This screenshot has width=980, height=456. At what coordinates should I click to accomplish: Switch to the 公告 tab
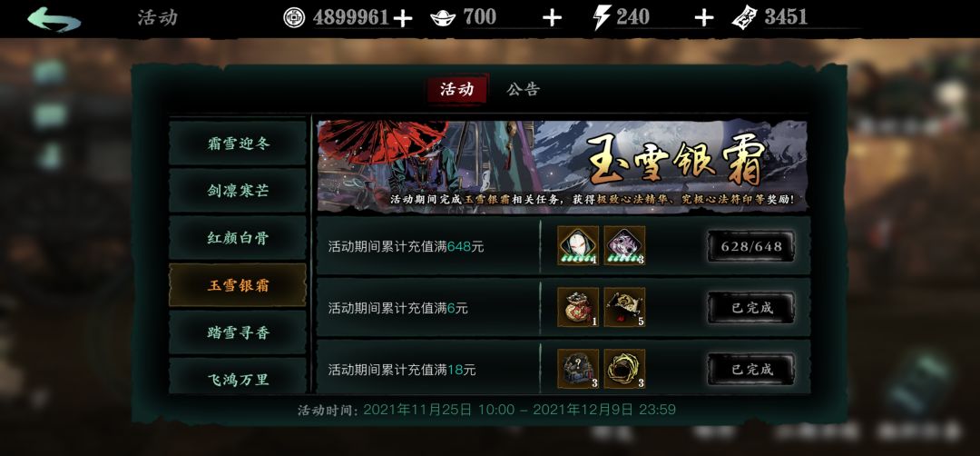pos(524,89)
